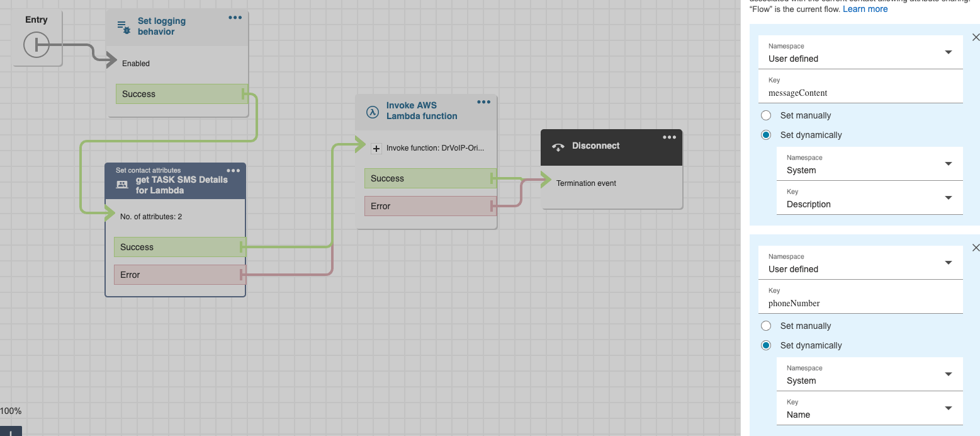Open the Description key dropdown

870,198
